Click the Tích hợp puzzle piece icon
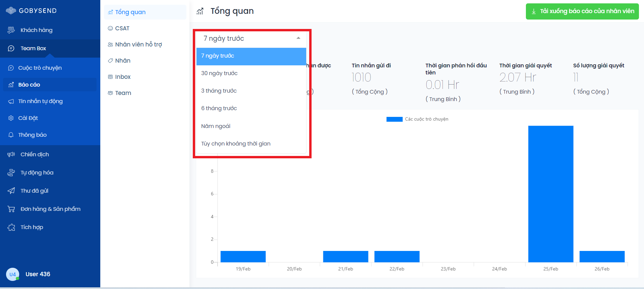The height and width of the screenshot is (289, 644). 11,227
